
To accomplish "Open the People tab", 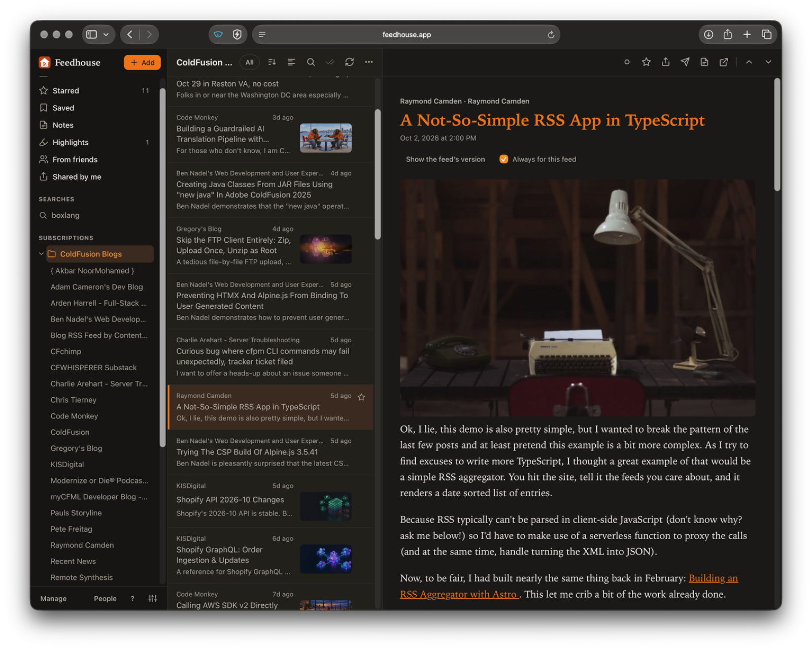I will (x=105, y=599).
